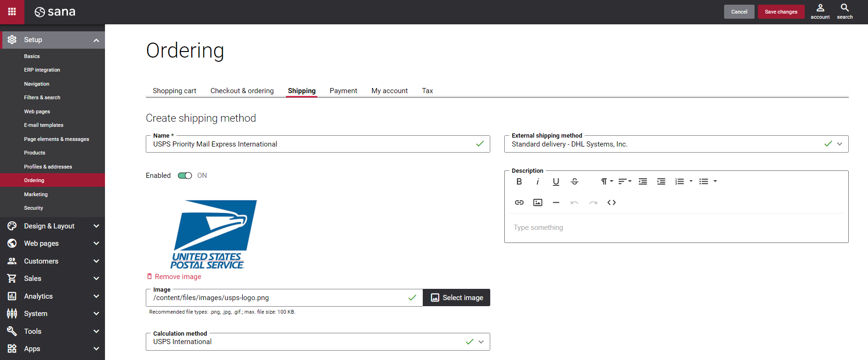Click the Analytics chart icon

pos(12,296)
